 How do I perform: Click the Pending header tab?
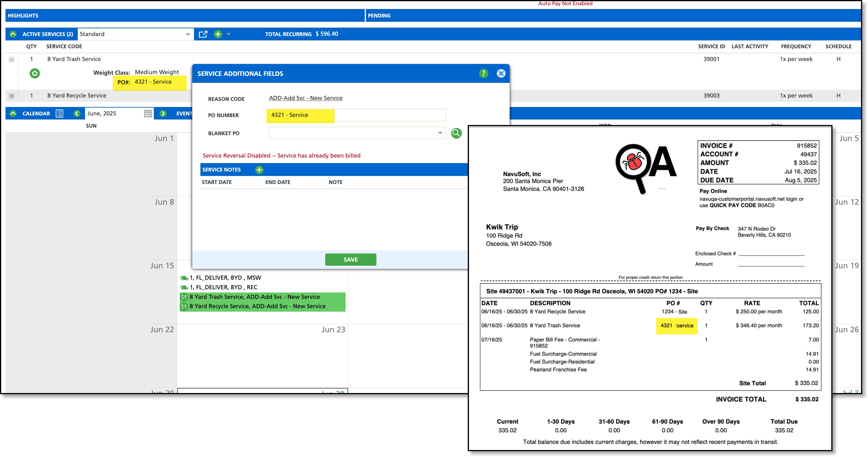coord(379,15)
